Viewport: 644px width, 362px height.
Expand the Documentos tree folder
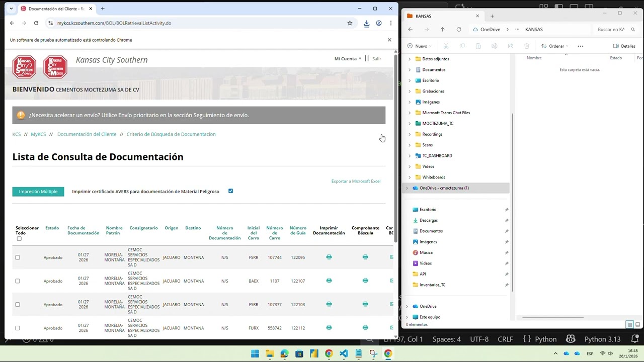(410, 70)
